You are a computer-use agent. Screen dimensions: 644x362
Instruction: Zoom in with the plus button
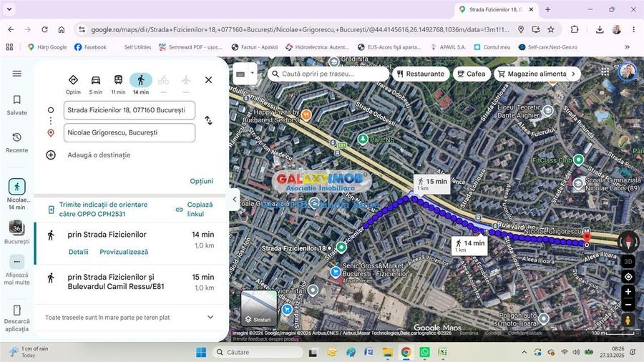point(628,292)
